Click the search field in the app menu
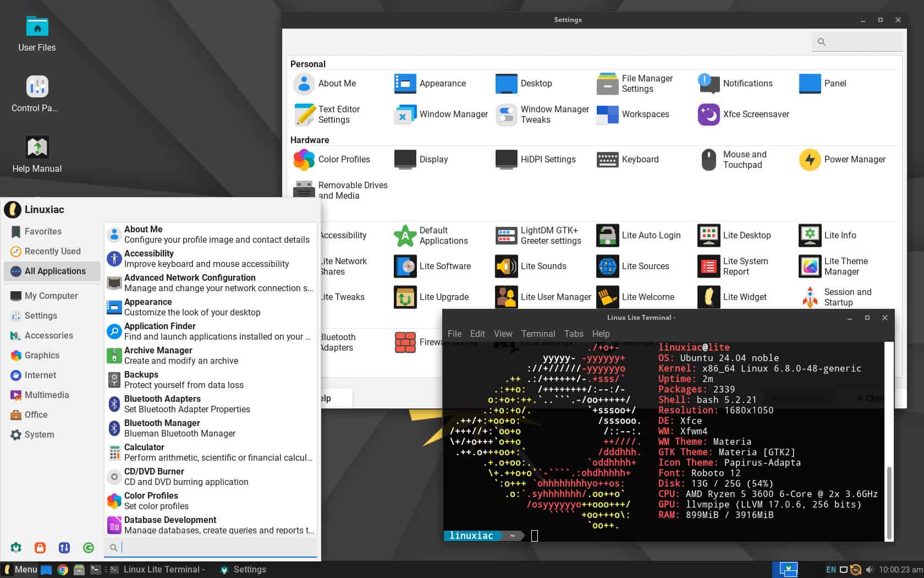This screenshot has width=924, height=578. pos(211,547)
